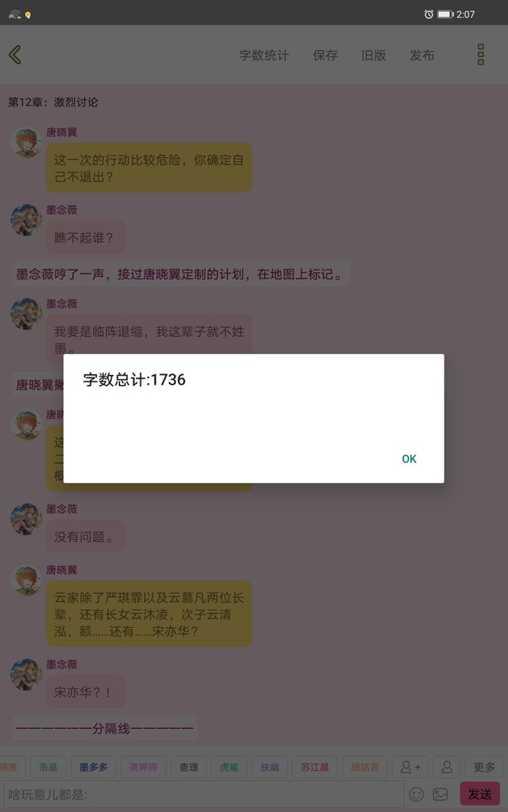Go back using the arrow icon
Viewport: 508px width, 812px height.
[15, 55]
